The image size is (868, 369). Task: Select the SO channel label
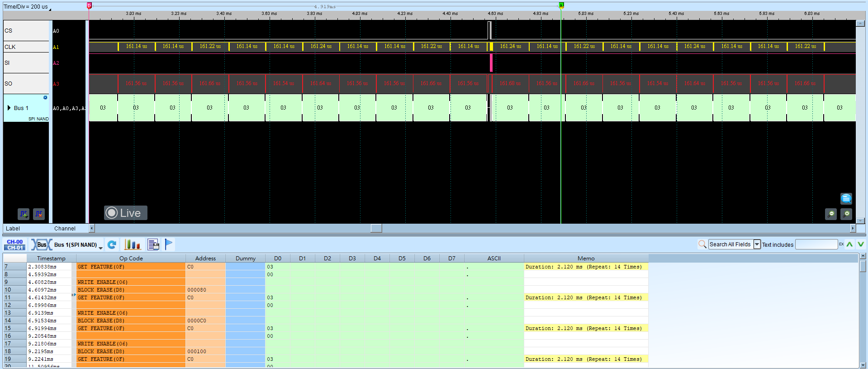pyautogui.click(x=26, y=84)
